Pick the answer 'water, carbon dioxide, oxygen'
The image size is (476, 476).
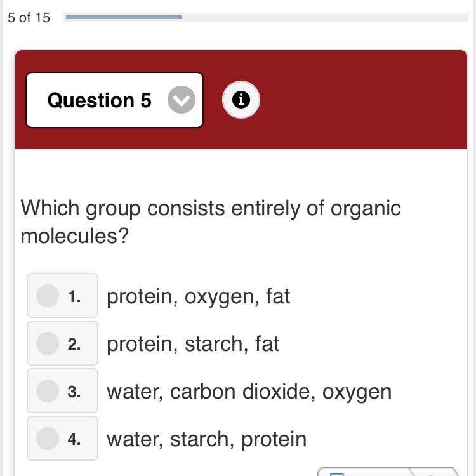click(x=249, y=392)
